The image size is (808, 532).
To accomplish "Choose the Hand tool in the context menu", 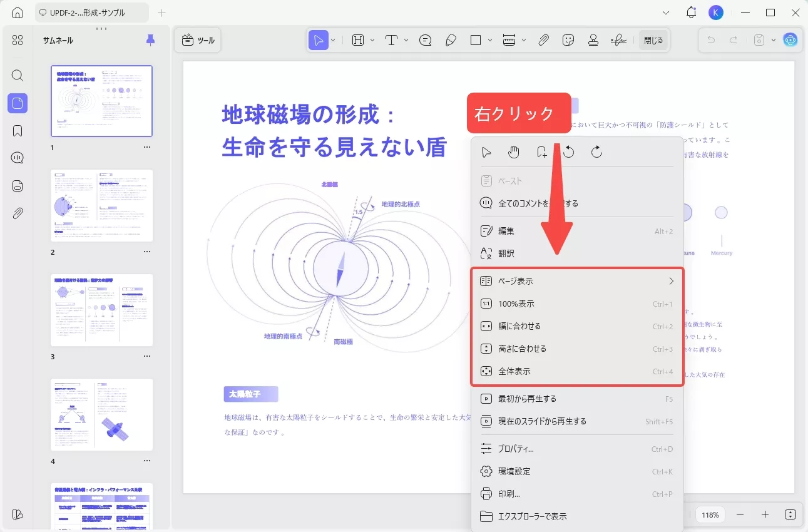I will 514,151.
